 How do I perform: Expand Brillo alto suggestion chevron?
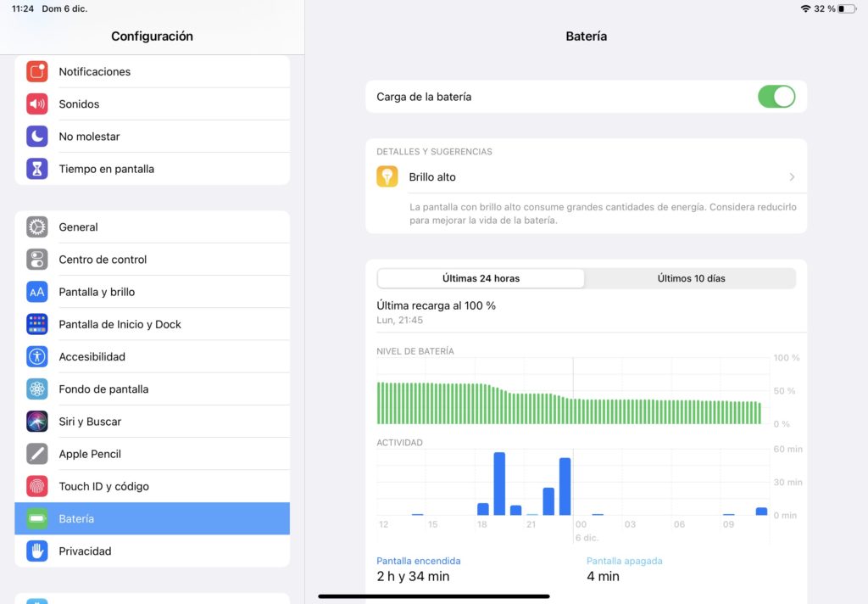[x=792, y=177]
